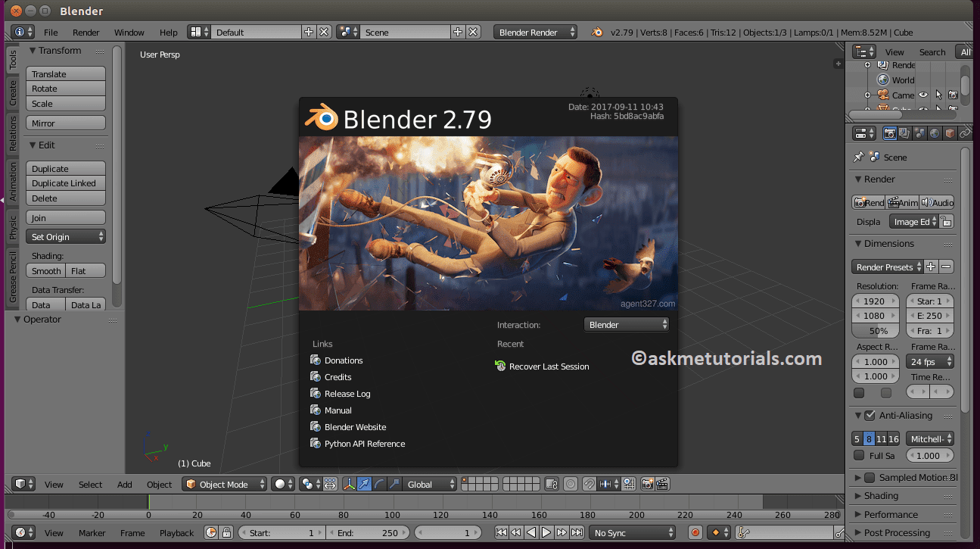This screenshot has width=980, height=549.
Task: Enable the scale manipulator
Action: click(x=394, y=484)
